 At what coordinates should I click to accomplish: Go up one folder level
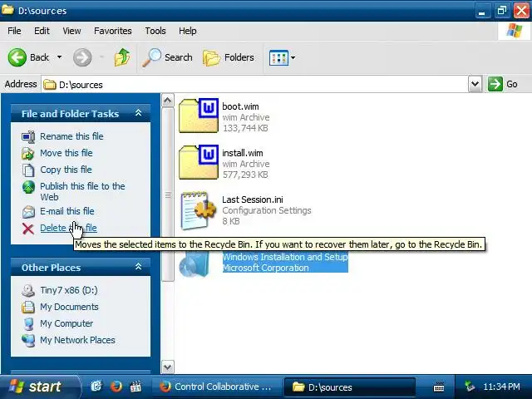(x=122, y=57)
